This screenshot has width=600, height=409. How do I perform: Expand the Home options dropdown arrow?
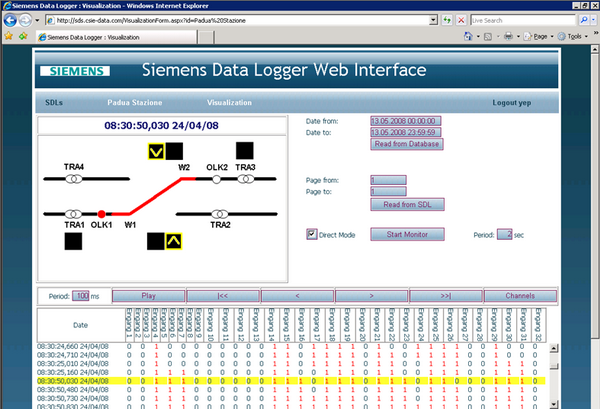tap(478, 37)
